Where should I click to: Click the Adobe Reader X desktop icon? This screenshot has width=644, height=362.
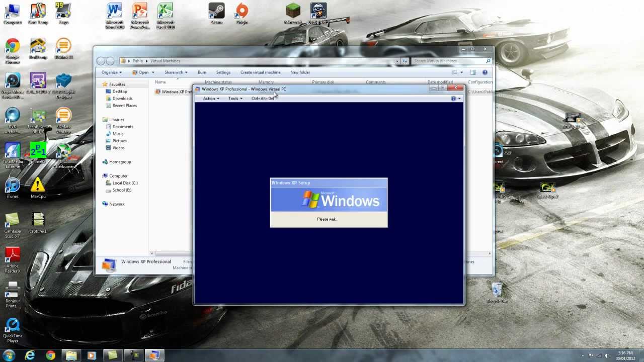click(x=13, y=260)
